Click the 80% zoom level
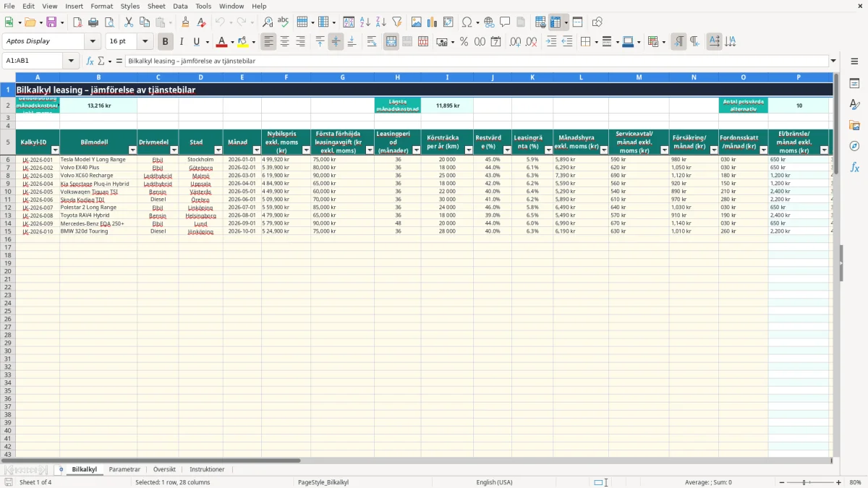The height and width of the screenshot is (488, 868). (x=855, y=482)
